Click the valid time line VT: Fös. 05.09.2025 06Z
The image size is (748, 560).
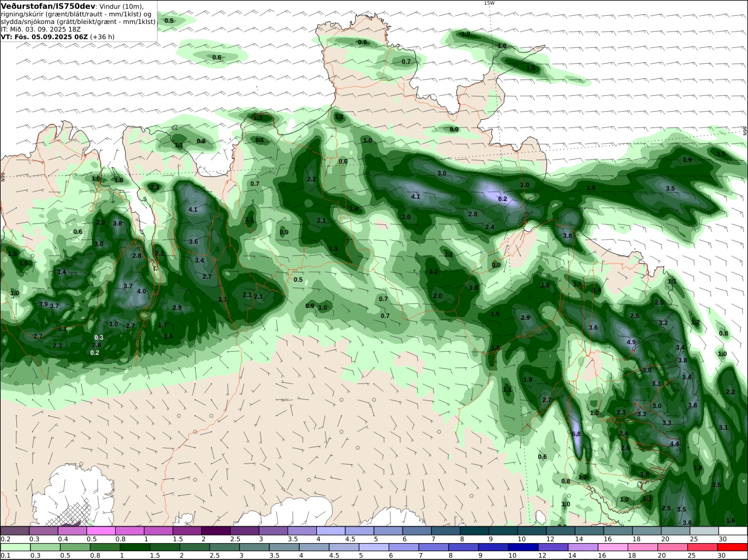pyautogui.click(x=44, y=36)
